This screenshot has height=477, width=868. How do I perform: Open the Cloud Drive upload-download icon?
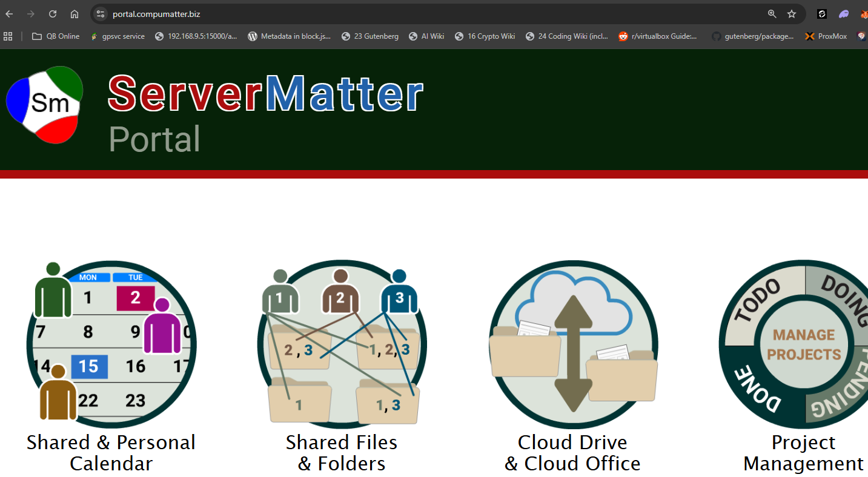[x=573, y=344]
